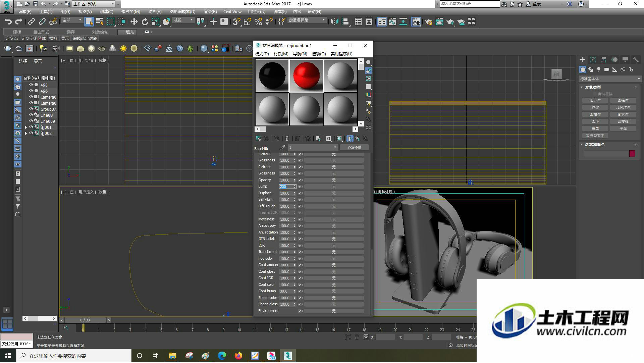
Task: Expand the 组002 group in scene explorer
Action: coord(25,134)
